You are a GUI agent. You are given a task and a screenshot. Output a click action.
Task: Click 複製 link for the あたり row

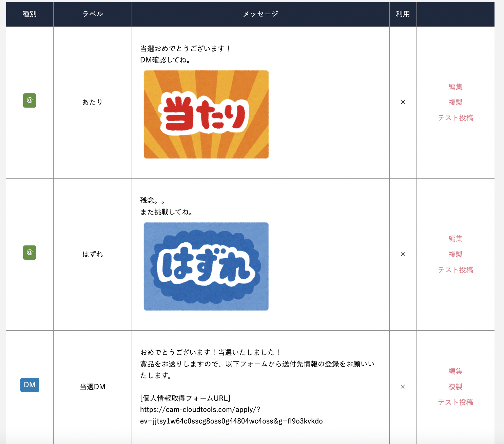(x=455, y=102)
